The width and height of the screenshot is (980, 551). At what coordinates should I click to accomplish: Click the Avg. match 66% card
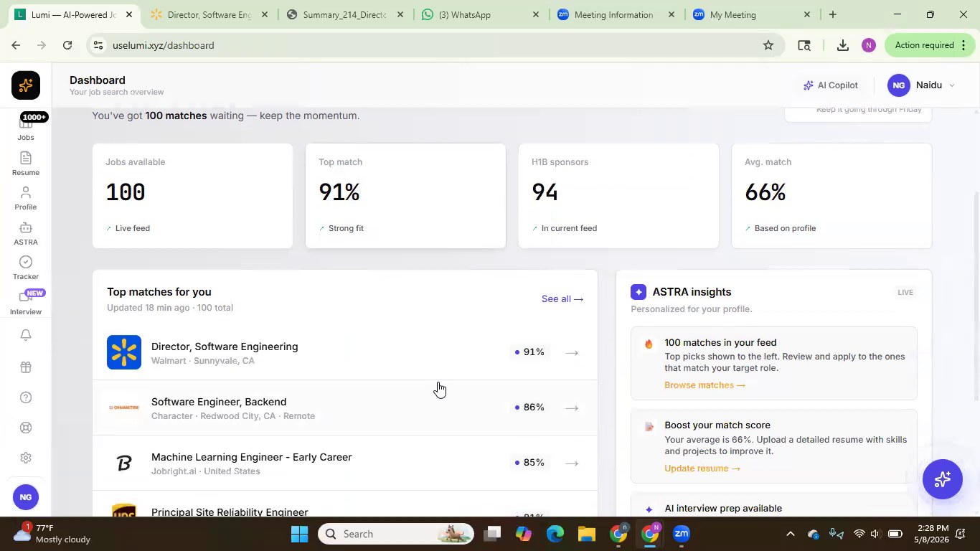click(x=831, y=196)
